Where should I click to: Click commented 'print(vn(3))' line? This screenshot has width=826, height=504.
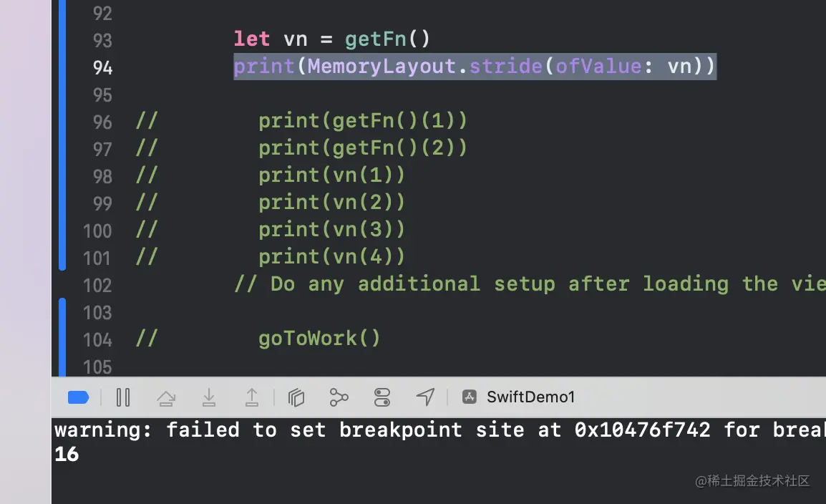click(x=332, y=230)
